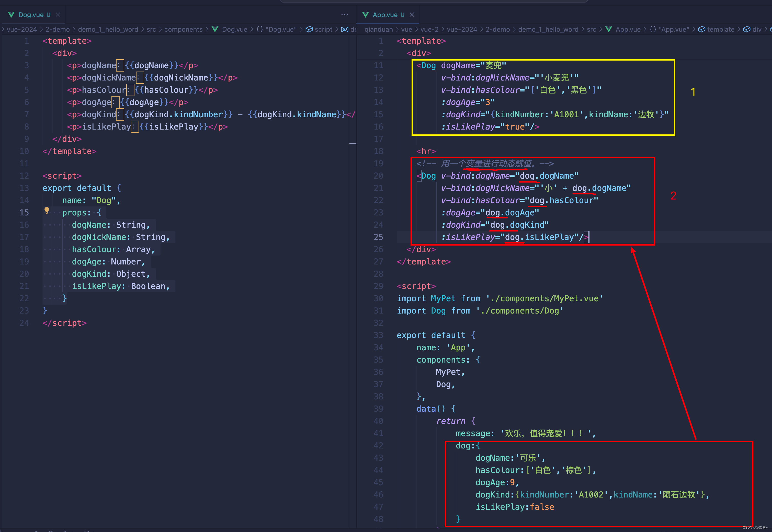Click the lightbulb code action beside props
Image resolution: width=772 pixels, height=532 pixels.
pos(47,210)
